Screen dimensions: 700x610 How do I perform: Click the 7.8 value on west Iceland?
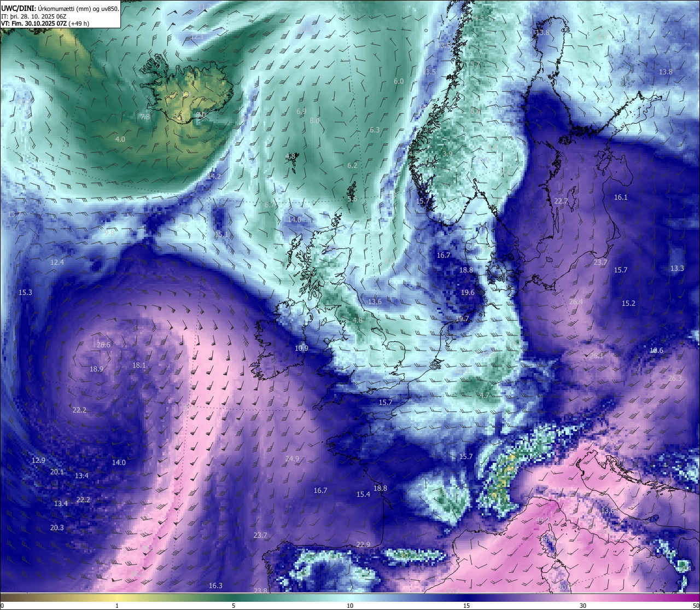145,117
